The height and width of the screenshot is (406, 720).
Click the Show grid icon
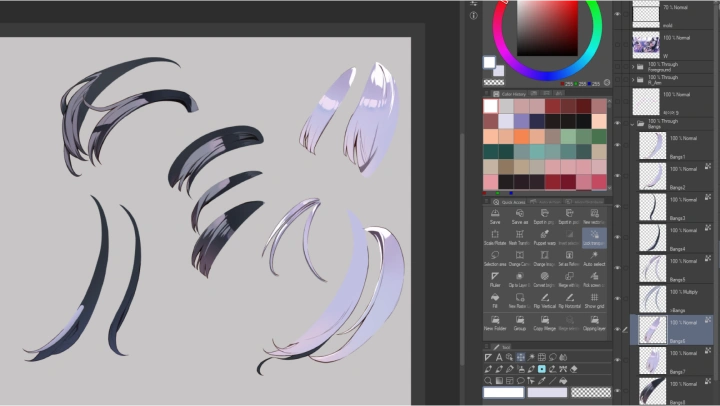click(594, 300)
